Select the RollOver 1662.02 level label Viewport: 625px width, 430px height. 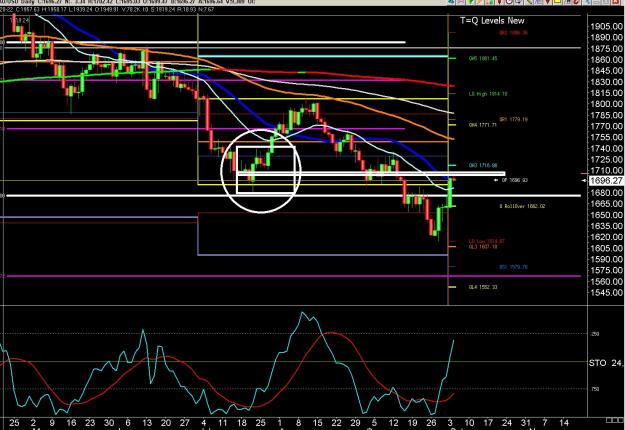523,206
